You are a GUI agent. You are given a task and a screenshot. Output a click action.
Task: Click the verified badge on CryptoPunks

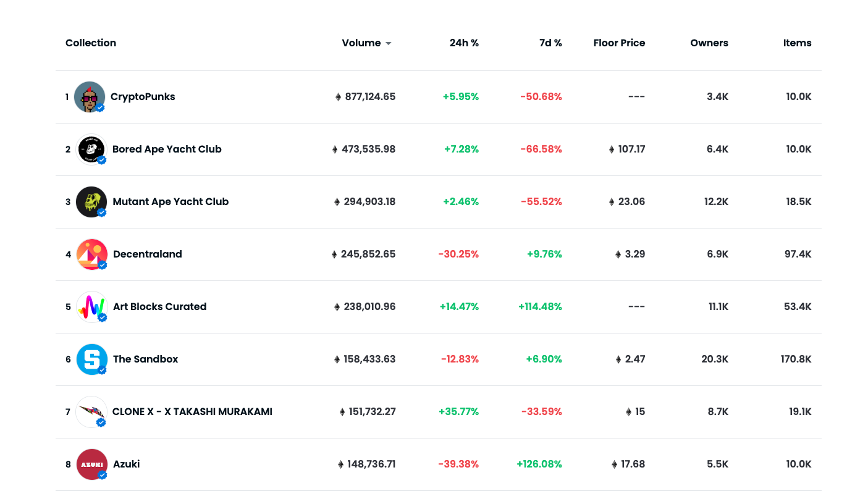pyautogui.click(x=100, y=107)
